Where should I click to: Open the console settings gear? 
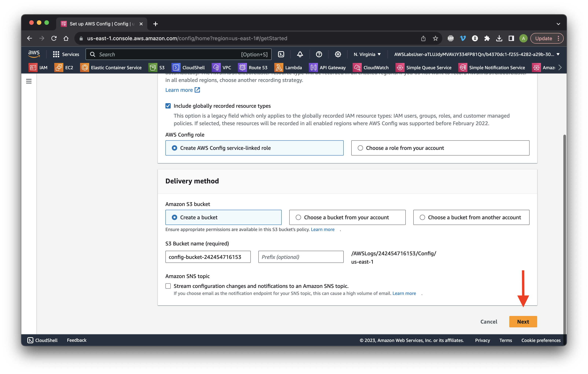pyautogui.click(x=338, y=54)
